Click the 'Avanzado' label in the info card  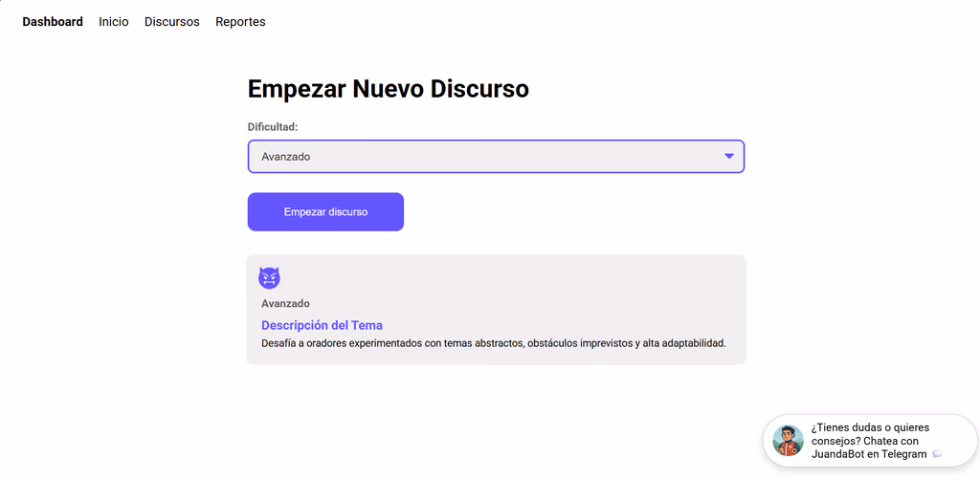point(285,303)
